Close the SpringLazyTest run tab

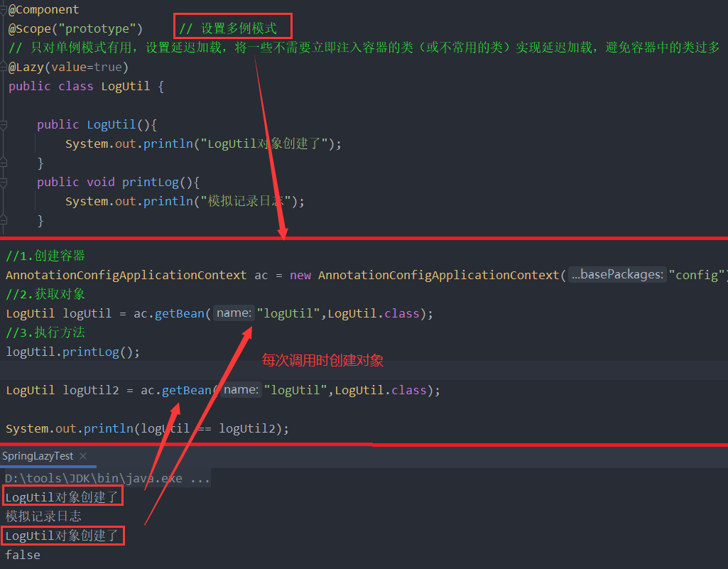(x=83, y=456)
